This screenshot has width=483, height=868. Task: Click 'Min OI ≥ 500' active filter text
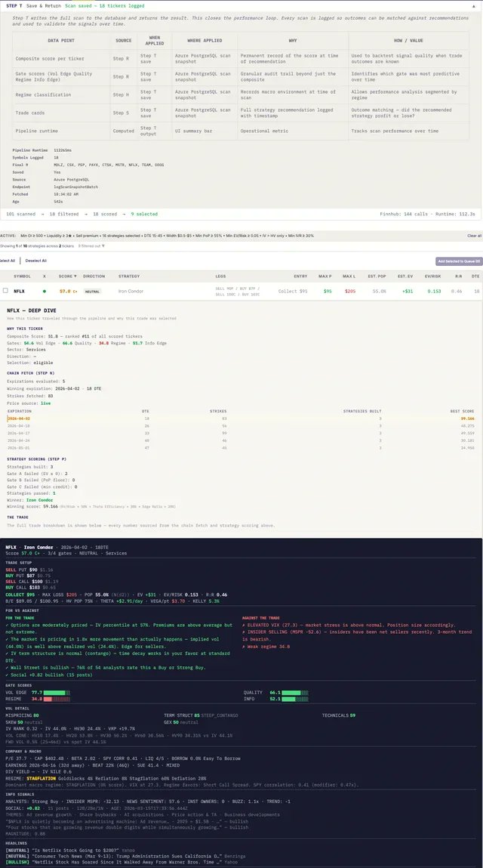click(32, 236)
